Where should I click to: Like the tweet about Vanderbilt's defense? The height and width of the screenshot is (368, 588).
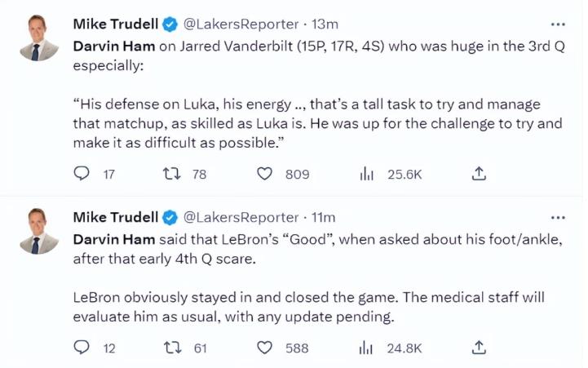pyautogui.click(x=264, y=174)
